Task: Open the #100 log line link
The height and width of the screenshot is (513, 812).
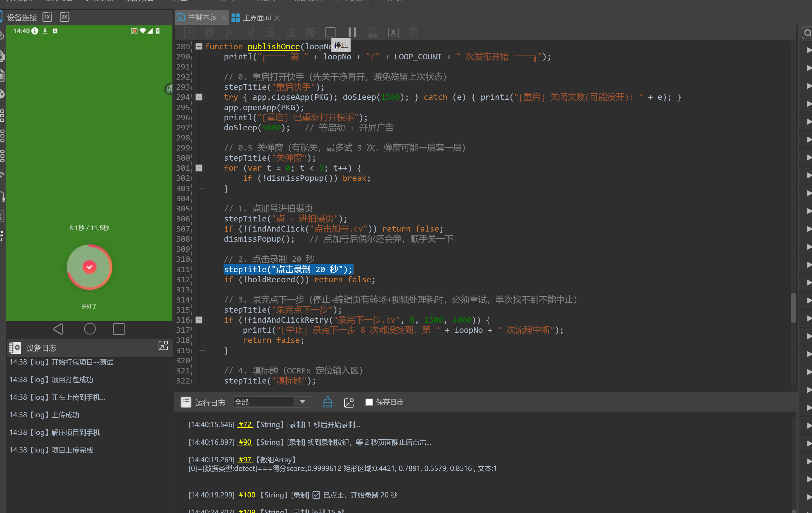Action: click(247, 495)
